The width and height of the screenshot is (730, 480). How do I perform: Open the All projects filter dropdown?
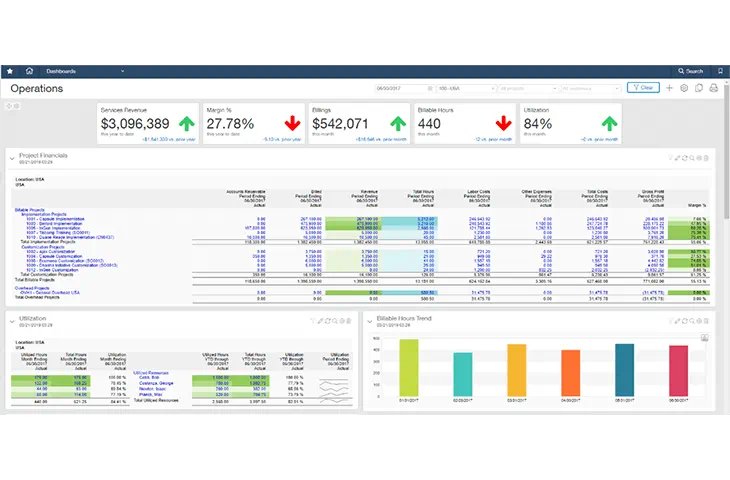pos(527,88)
